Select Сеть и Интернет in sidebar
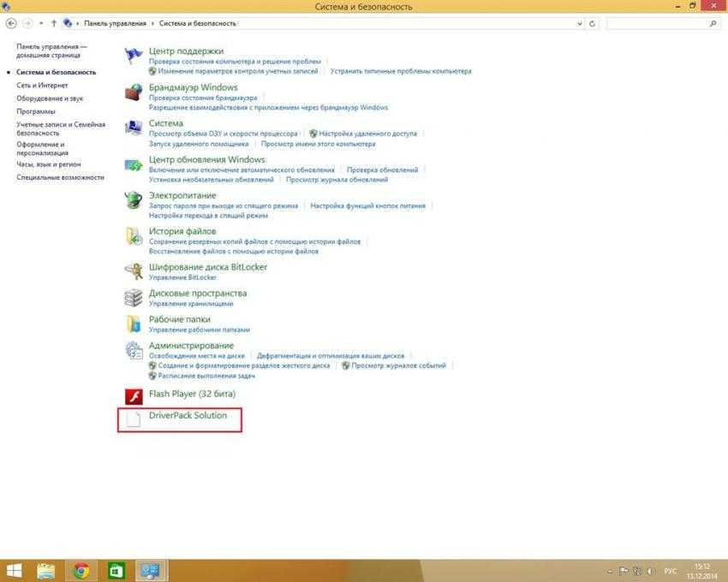 coord(42,86)
